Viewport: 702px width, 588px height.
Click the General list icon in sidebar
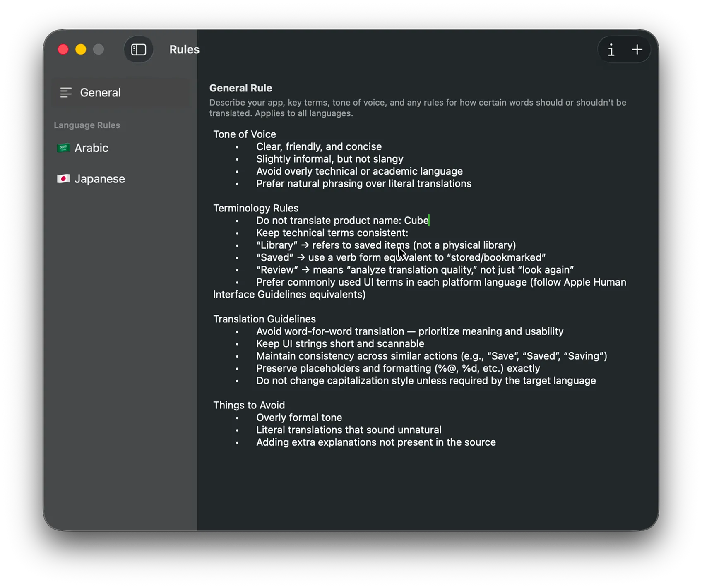66,93
